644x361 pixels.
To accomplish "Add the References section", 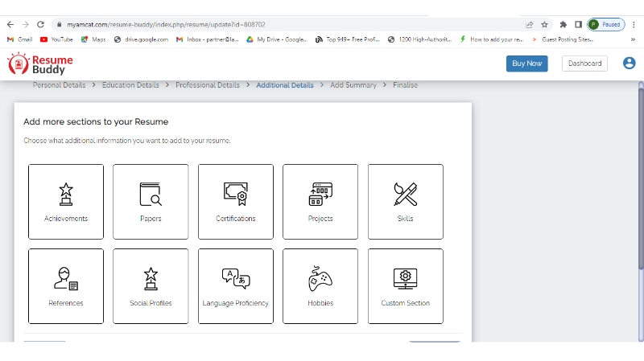I will 66,279.
